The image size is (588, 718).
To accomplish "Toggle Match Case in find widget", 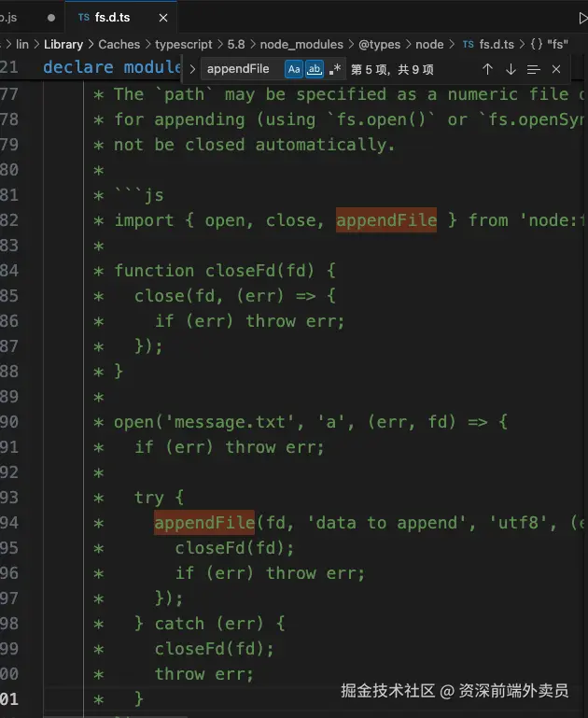I will click(x=294, y=69).
